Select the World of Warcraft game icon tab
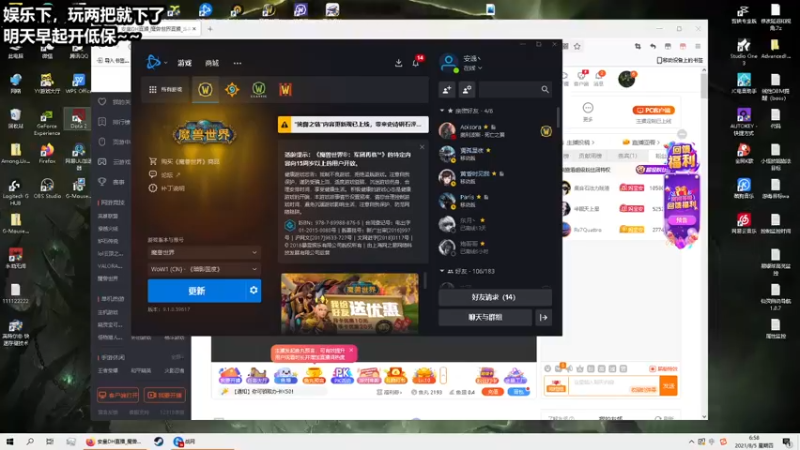 click(x=205, y=90)
